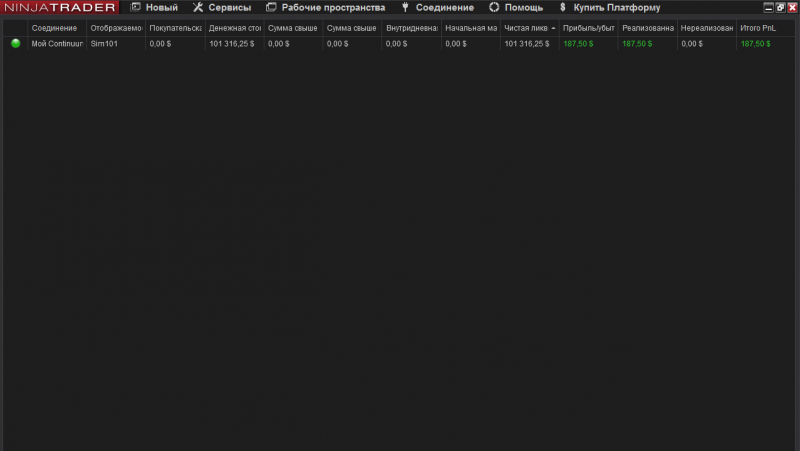Click net liquidation 101 316,25 $ cell
800x451 pixels.
tap(530, 44)
